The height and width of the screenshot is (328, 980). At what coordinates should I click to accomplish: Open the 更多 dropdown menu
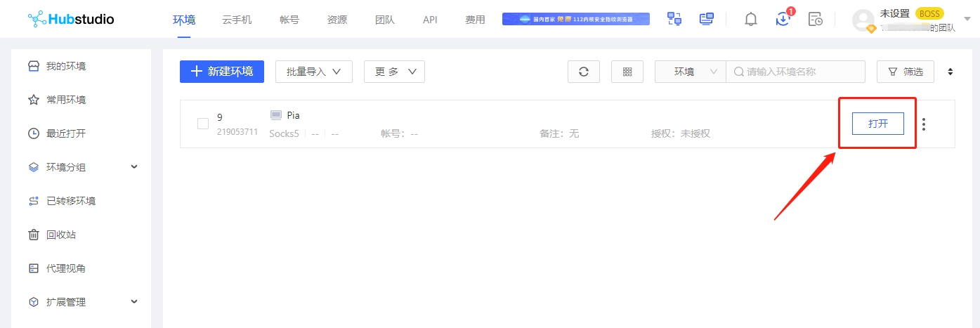point(394,72)
